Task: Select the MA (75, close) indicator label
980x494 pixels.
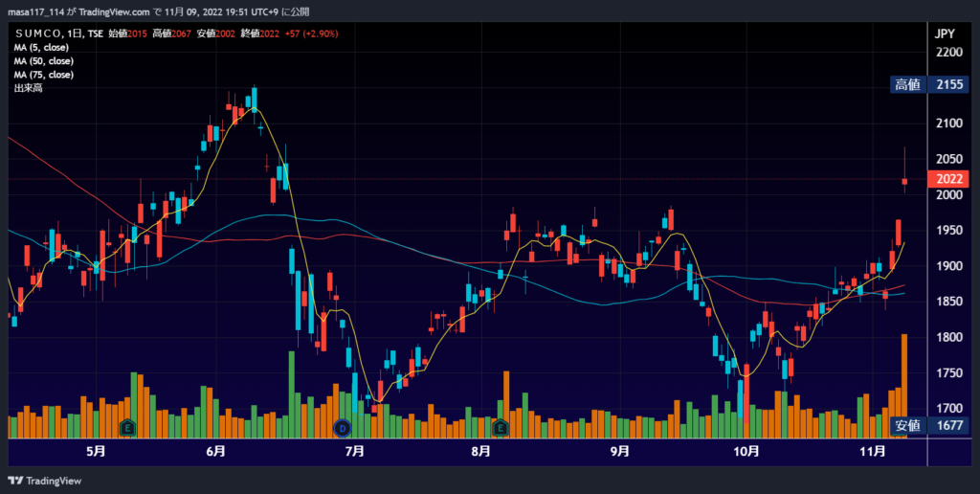Action: click(44, 75)
